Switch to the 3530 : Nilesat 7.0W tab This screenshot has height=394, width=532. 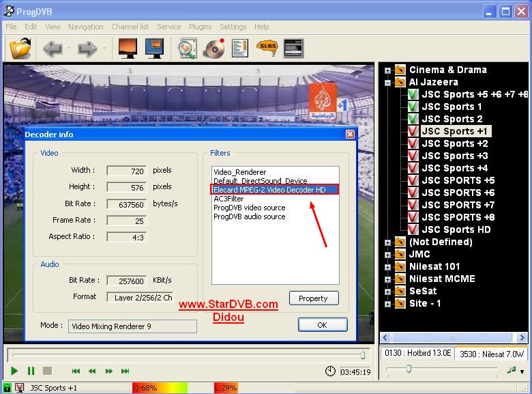(492, 354)
